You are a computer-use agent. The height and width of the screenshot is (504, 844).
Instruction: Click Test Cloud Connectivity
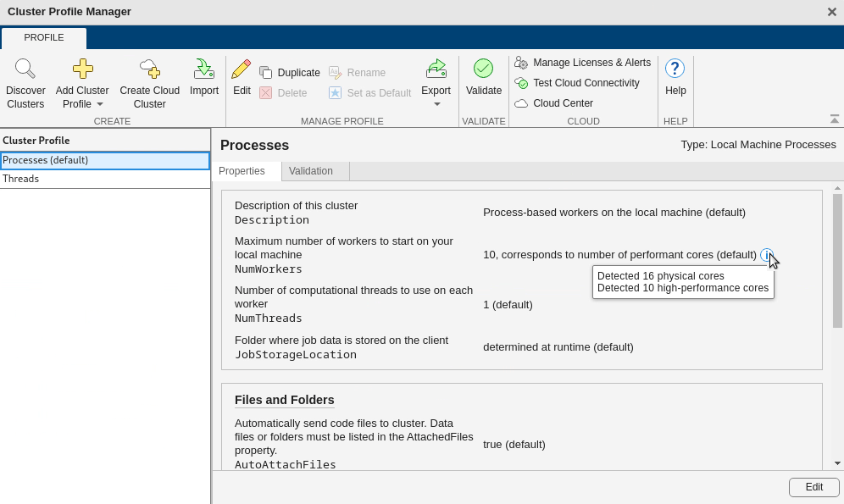click(x=577, y=83)
